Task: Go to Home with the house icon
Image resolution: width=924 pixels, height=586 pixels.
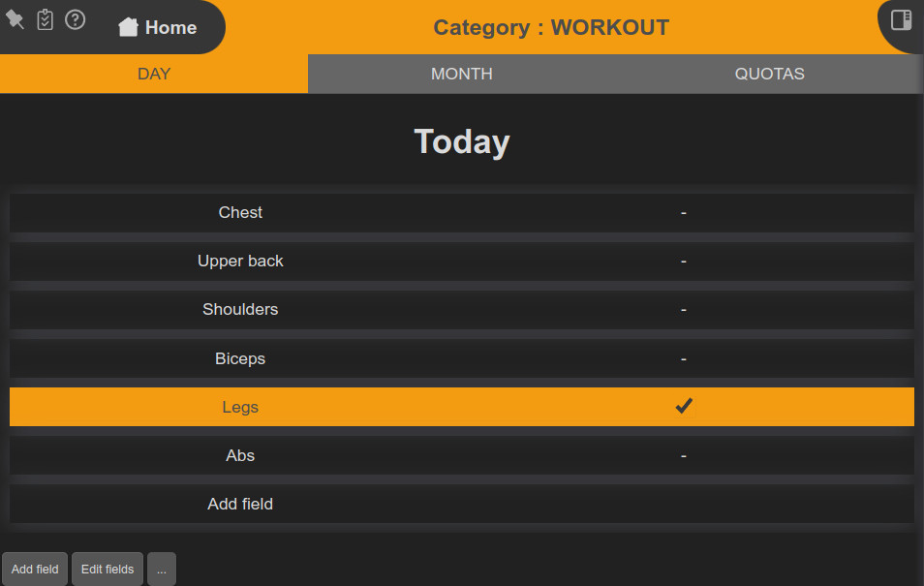Action: click(128, 27)
